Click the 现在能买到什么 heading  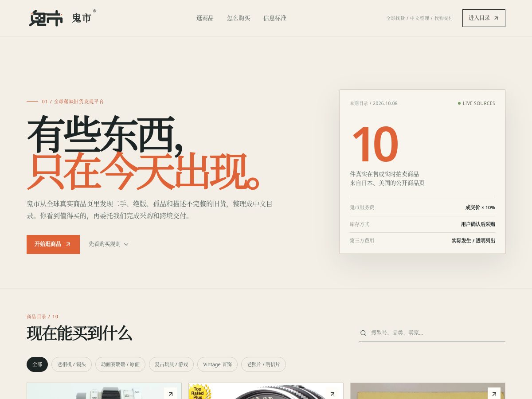coord(79,333)
